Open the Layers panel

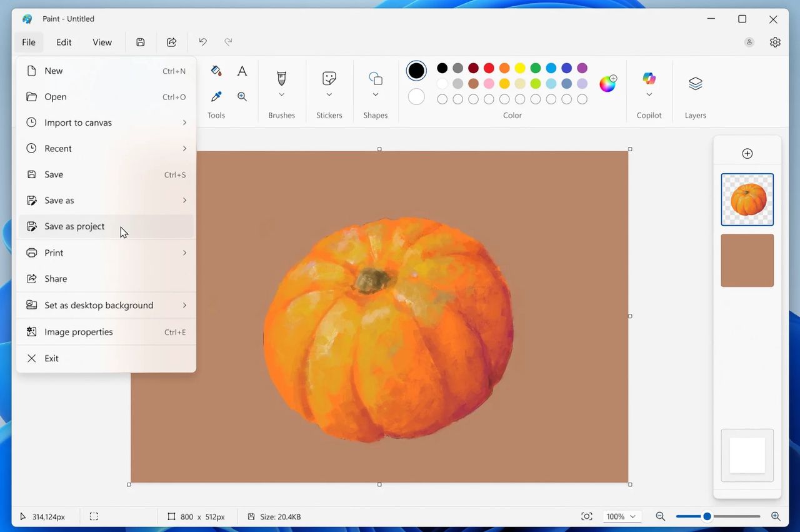click(x=695, y=83)
